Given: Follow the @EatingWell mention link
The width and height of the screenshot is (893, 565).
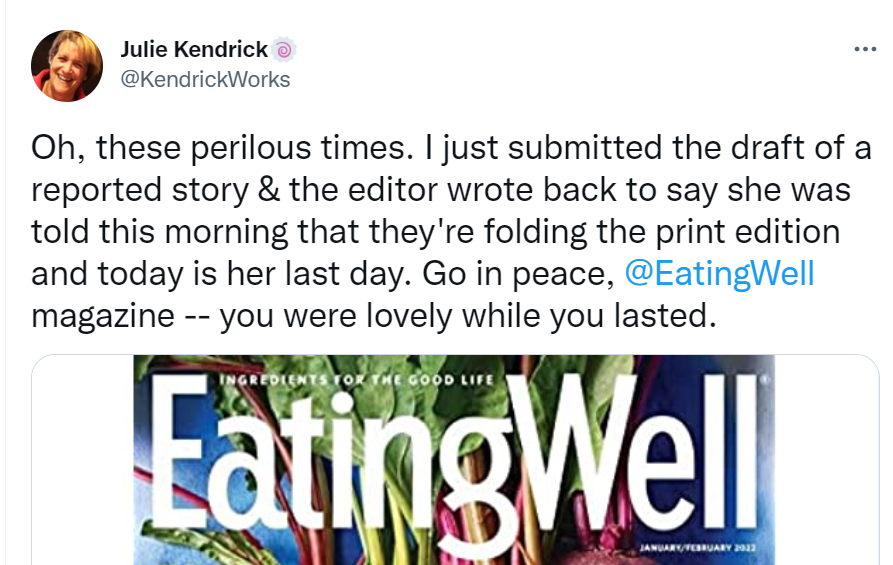Looking at the screenshot, I should point(719,273).
